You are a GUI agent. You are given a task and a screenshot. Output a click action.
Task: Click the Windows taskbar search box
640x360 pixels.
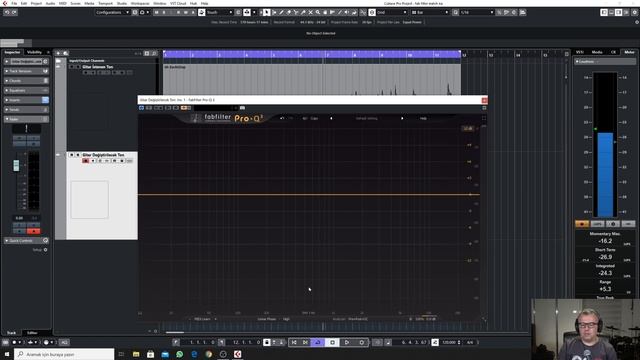click(64, 354)
